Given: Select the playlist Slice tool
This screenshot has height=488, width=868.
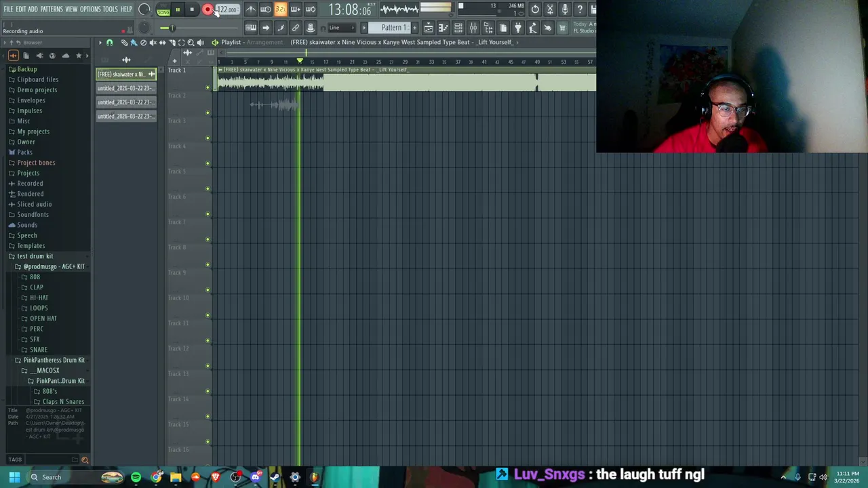Looking at the screenshot, I should point(172,43).
